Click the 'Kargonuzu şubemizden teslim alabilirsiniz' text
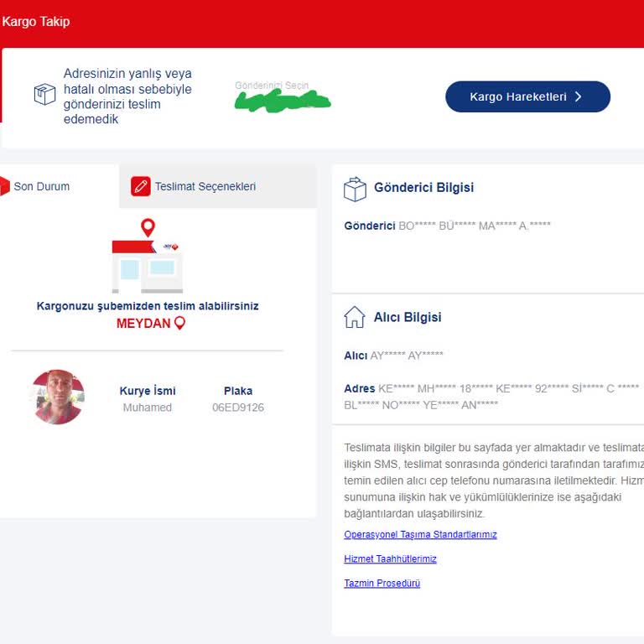644x644 pixels. tap(148, 306)
